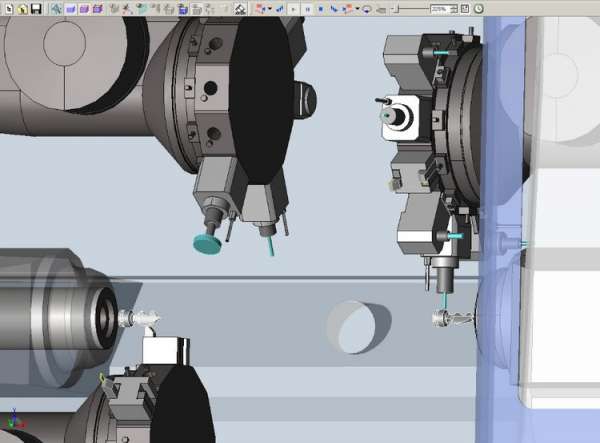Click the New file icon

10,8
